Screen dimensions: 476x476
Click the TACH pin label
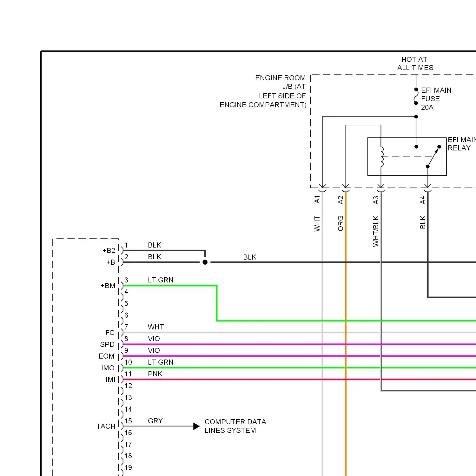[106, 426]
